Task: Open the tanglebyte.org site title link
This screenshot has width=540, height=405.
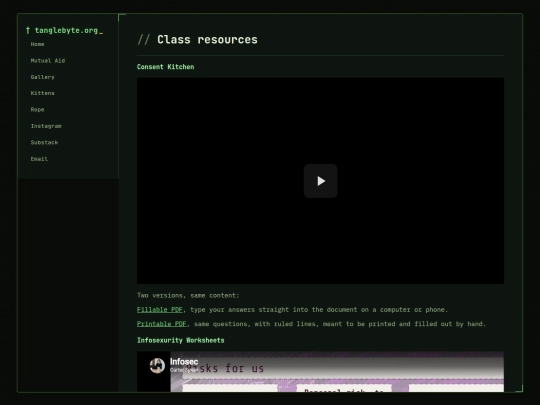Action: (x=64, y=30)
